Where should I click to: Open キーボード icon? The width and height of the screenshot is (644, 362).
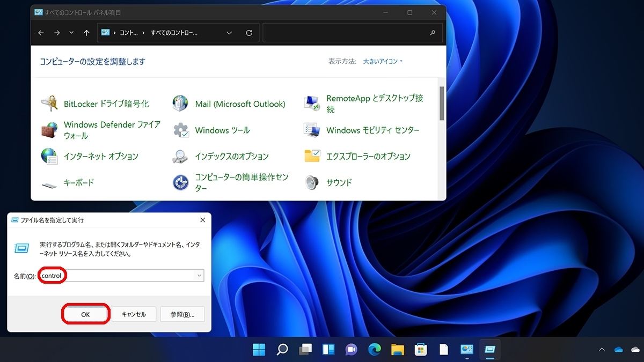click(50, 184)
